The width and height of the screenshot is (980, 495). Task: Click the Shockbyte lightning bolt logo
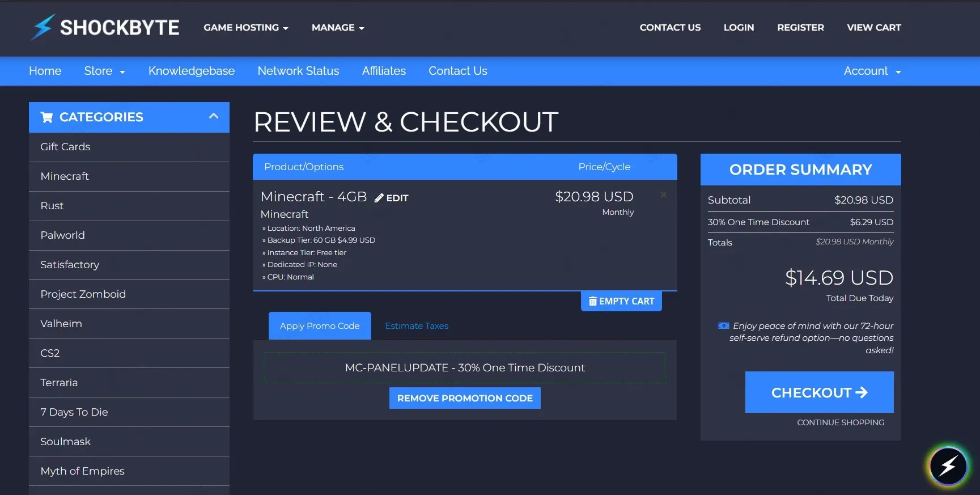tap(43, 27)
